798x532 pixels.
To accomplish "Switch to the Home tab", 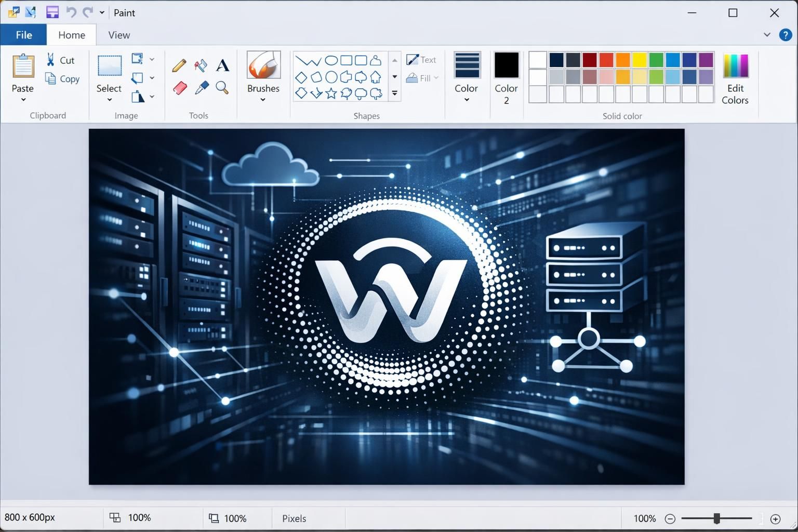I will pyautogui.click(x=72, y=35).
